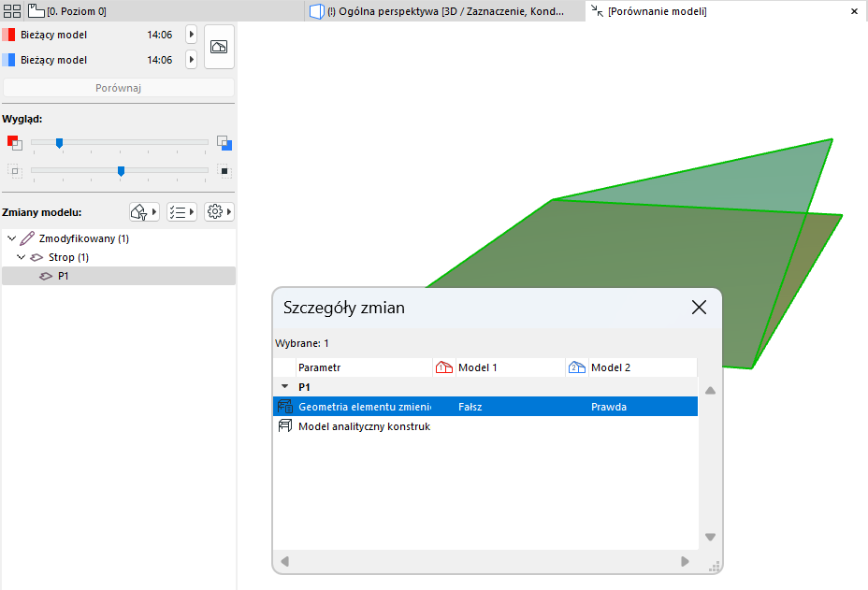The image size is (868, 590).
Task: Adjust the top model blend slider handle
Action: 59,143
